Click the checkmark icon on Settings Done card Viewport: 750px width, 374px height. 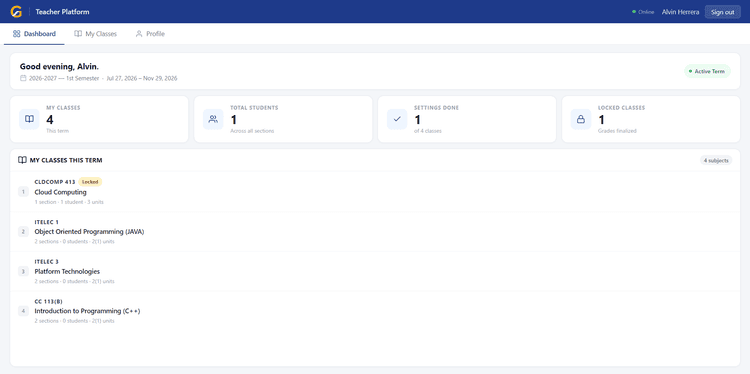tap(397, 119)
